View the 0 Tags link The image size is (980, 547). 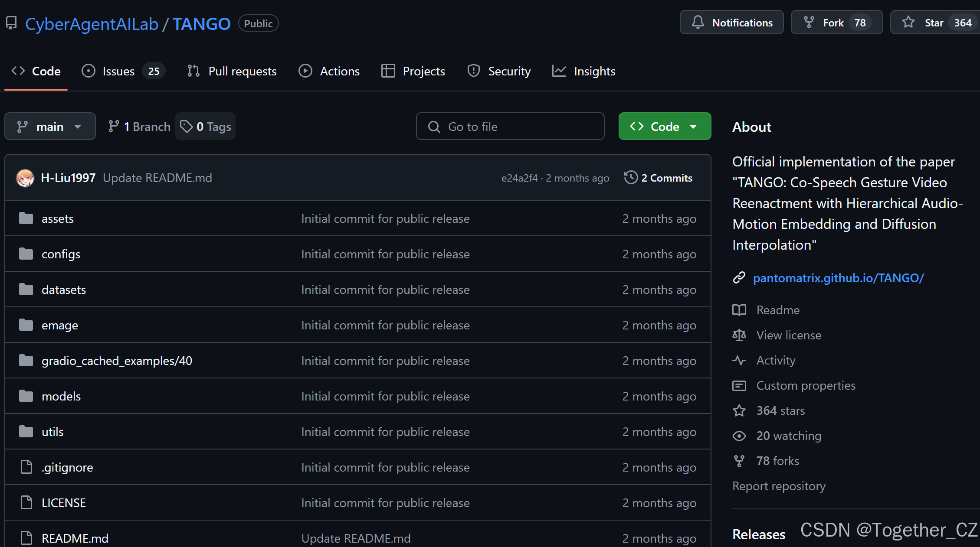coord(205,126)
